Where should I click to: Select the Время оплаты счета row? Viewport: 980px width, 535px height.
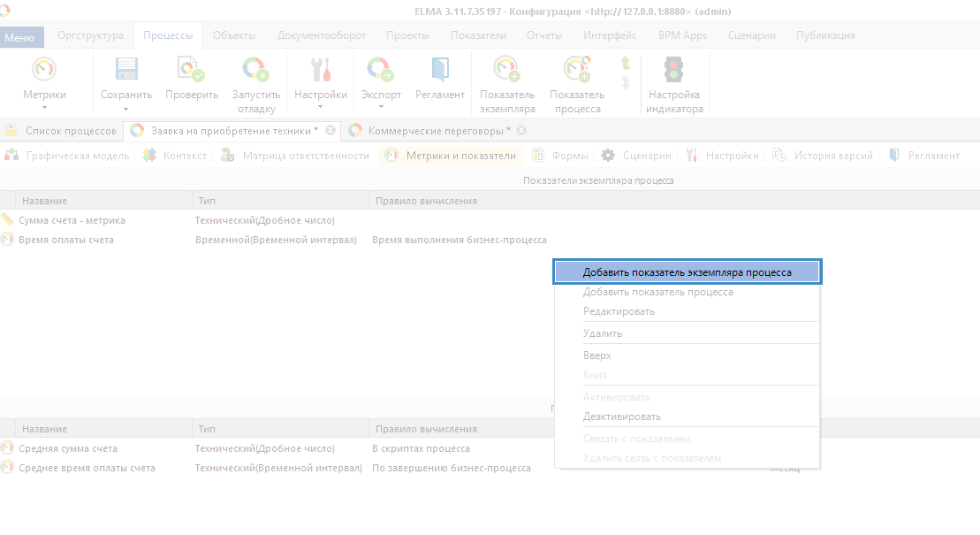(x=66, y=240)
